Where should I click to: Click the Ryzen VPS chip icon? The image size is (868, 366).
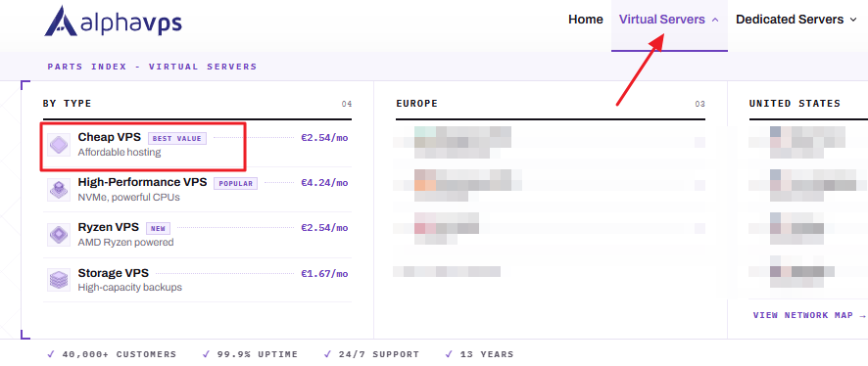click(59, 235)
